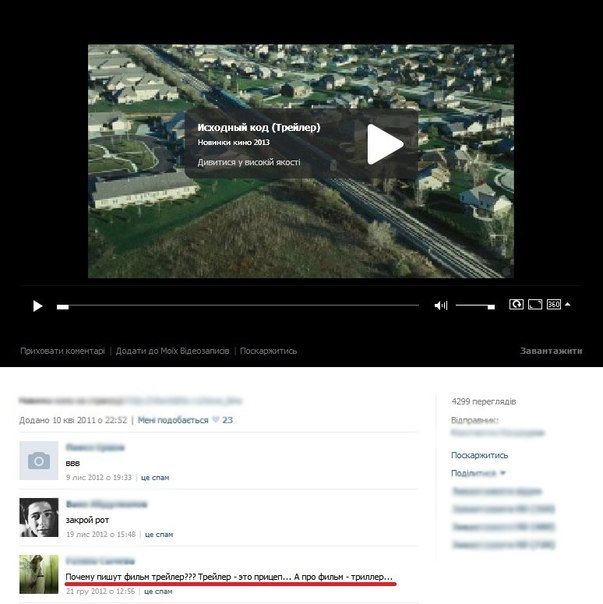Mark 'закрой рот' comment as spam
The width and height of the screenshot is (603, 604).
point(159,534)
